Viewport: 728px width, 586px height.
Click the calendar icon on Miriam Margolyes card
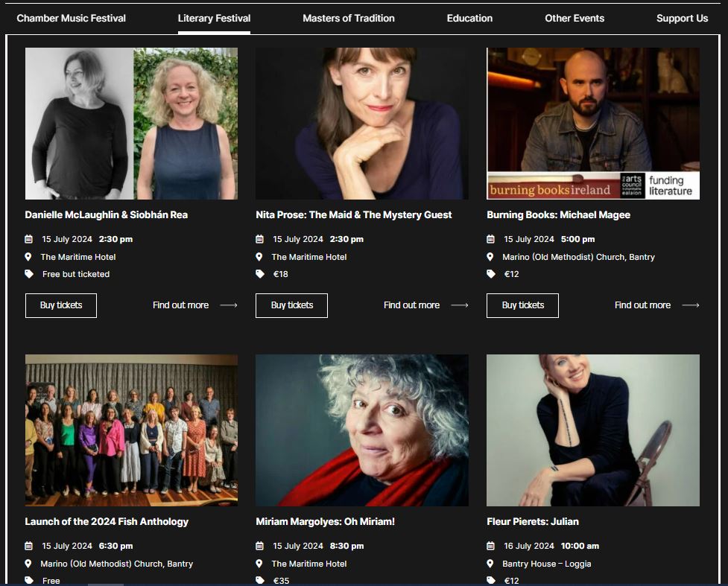(x=259, y=545)
